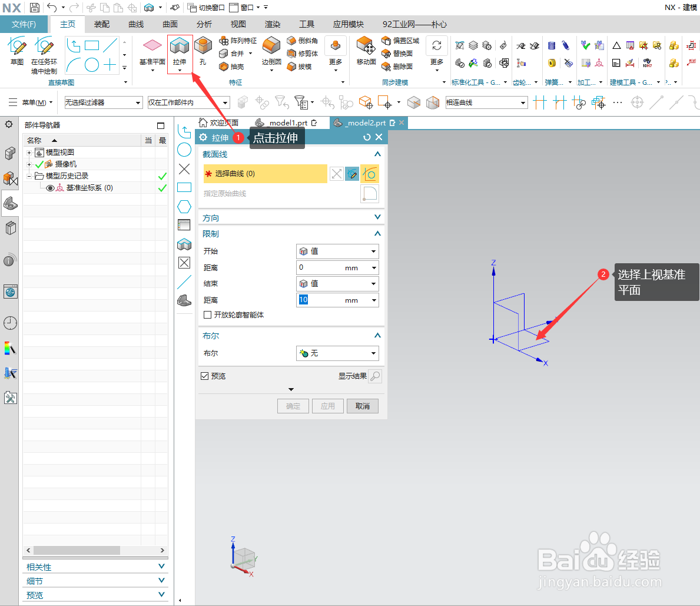
Task: Select the 倒斜角 chamfer tool
Action: (x=302, y=41)
